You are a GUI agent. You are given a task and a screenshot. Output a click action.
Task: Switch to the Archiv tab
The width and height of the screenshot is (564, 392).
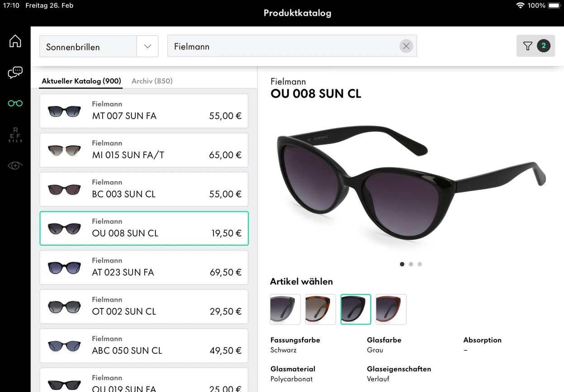(x=152, y=81)
